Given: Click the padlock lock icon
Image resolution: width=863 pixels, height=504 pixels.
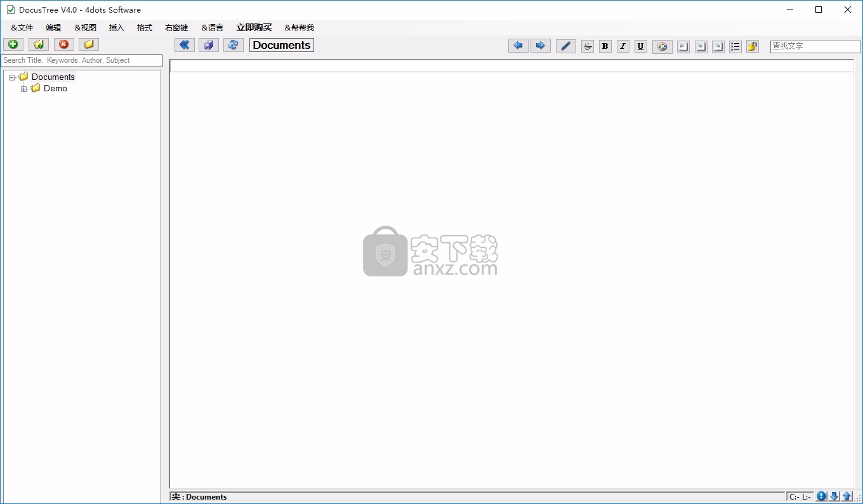Looking at the screenshot, I should click(753, 46).
